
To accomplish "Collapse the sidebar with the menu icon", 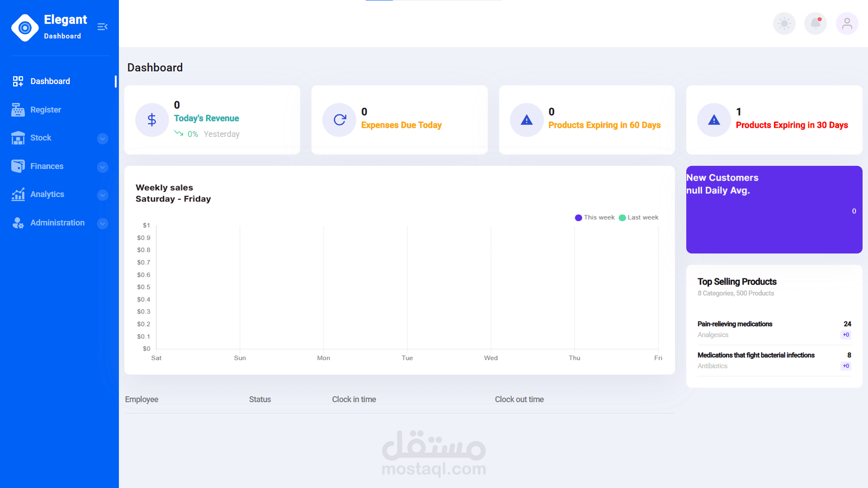I will click(x=103, y=27).
